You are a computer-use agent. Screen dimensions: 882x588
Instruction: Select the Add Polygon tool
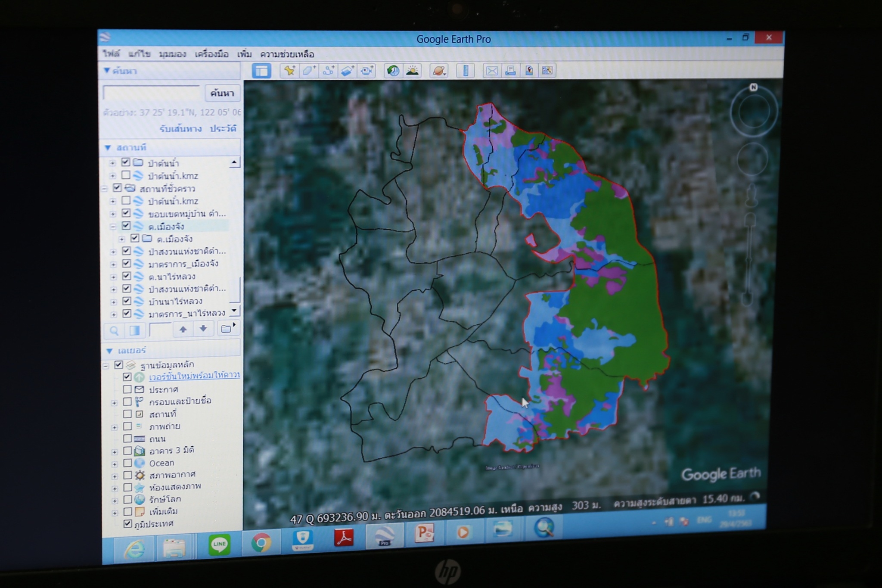309,70
